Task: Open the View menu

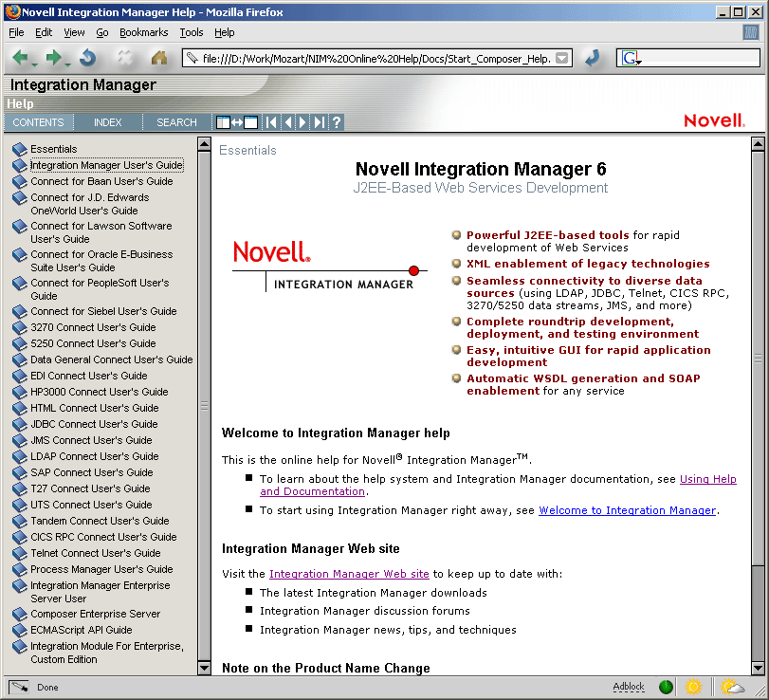Action: point(74,32)
